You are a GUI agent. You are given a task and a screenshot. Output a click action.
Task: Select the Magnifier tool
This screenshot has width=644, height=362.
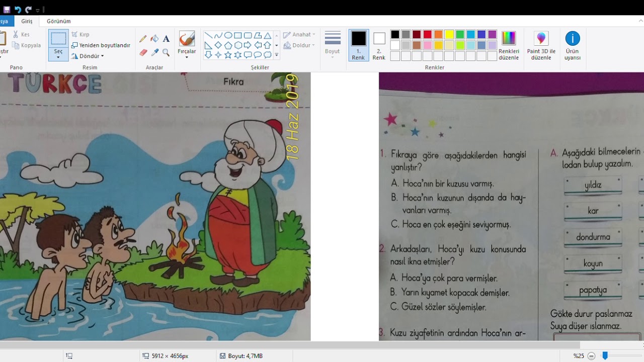coord(166,52)
